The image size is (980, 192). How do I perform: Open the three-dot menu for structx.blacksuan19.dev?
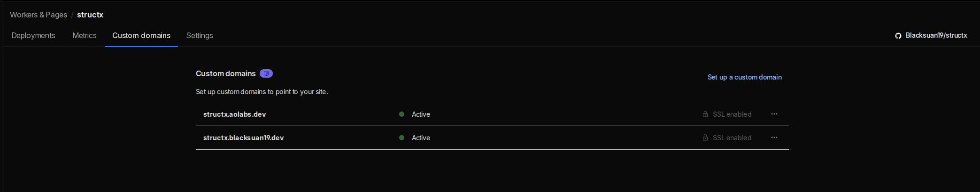pos(774,138)
